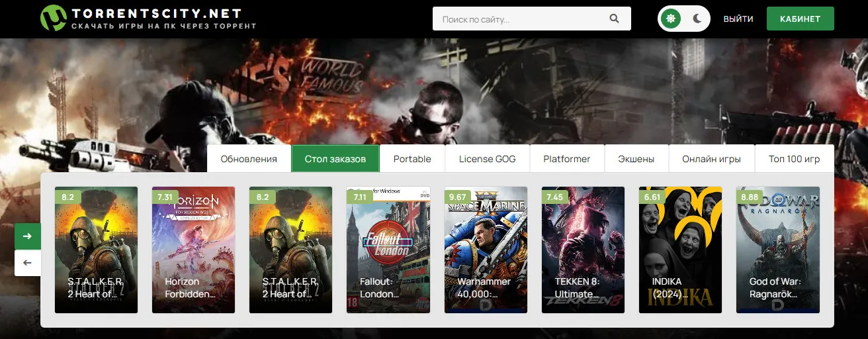Screen dimensions: 868x339
Task: Open the TEKKEN 8 Ultimate card
Action: coord(583,250)
